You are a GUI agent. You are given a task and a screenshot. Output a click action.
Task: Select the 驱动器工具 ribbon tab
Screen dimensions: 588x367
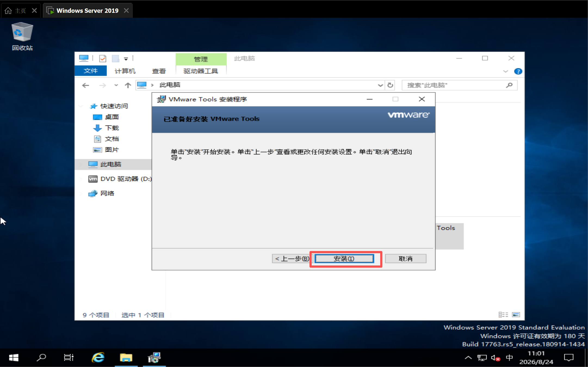coord(201,71)
